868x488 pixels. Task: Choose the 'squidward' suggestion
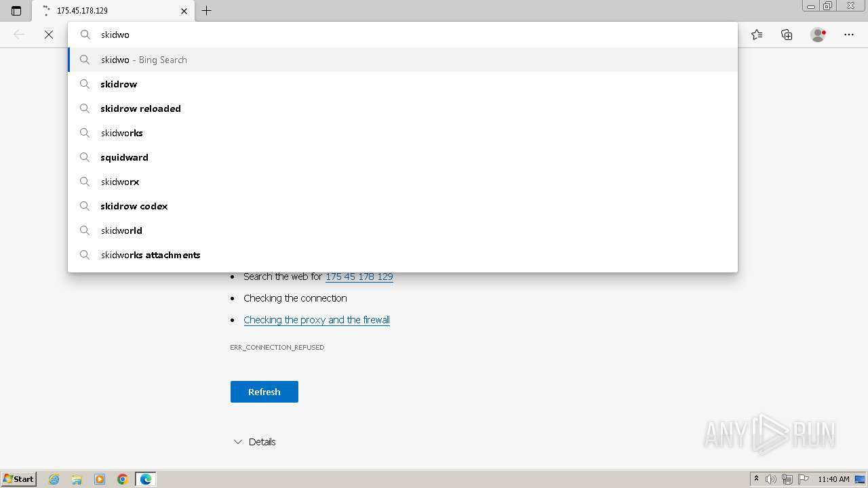pyautogui.click(x=403, y=157)
